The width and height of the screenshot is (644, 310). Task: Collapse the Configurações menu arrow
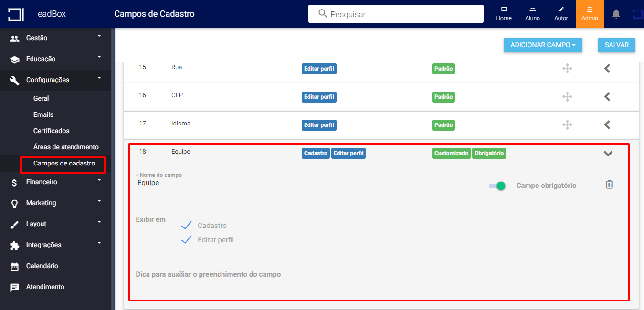click(x=99, y=77)
